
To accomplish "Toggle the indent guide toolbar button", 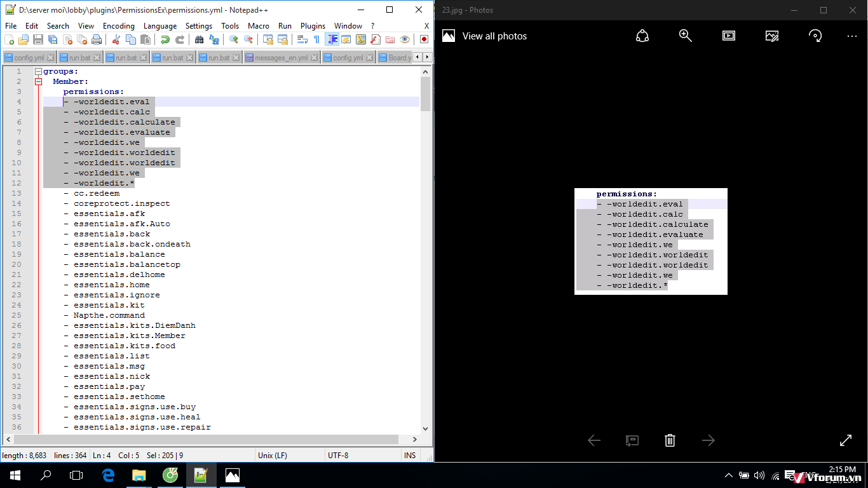I will pos(332,39).
